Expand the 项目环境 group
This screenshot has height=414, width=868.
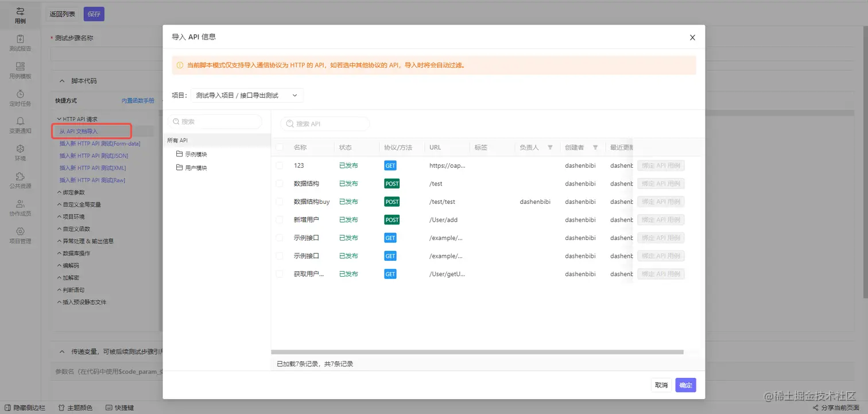pos(71,216)
